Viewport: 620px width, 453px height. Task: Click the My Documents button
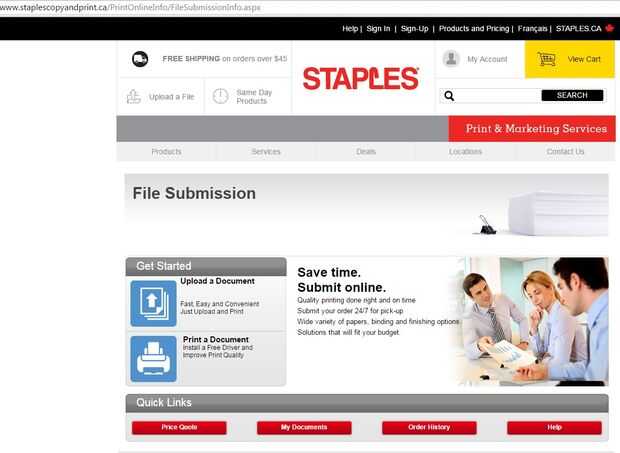click(304, 427)
